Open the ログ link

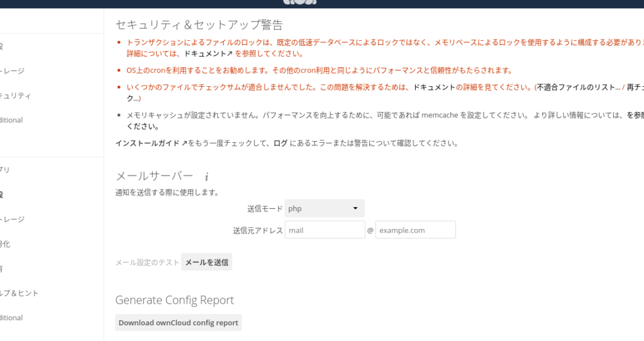280,143
